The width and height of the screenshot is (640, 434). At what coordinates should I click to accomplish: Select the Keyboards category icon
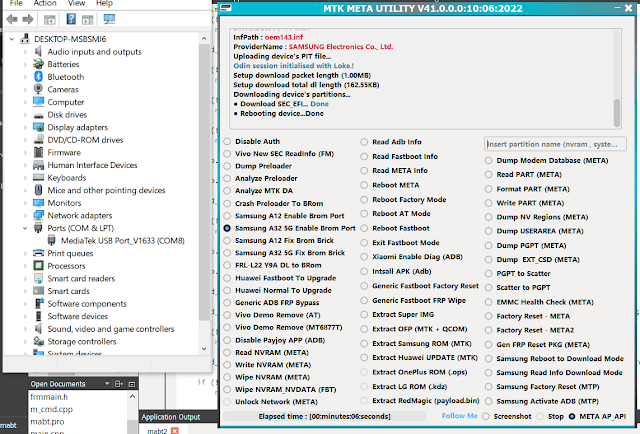[38, 178]
